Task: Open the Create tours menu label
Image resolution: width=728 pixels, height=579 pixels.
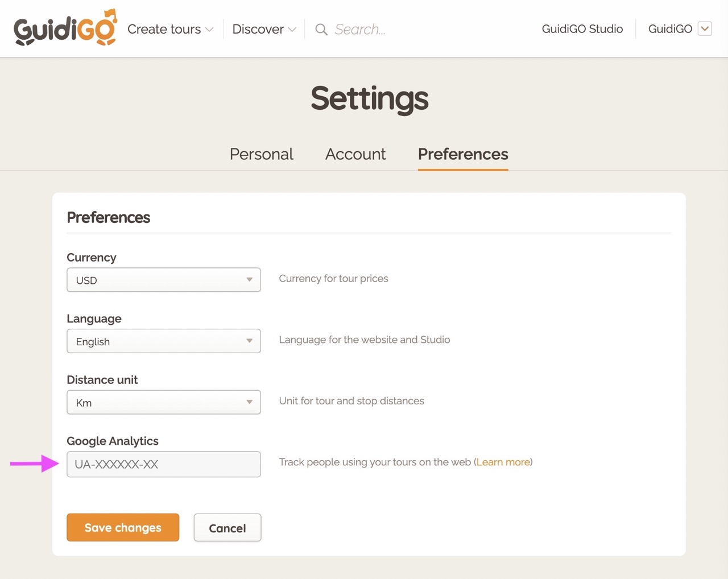Action: point(164,30)
